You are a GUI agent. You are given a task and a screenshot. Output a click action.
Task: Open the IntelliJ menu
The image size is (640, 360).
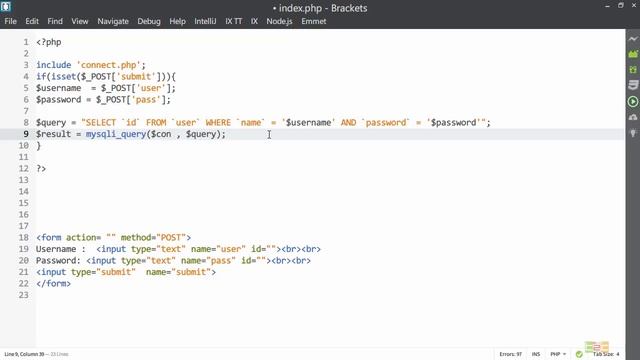point(205,21)
